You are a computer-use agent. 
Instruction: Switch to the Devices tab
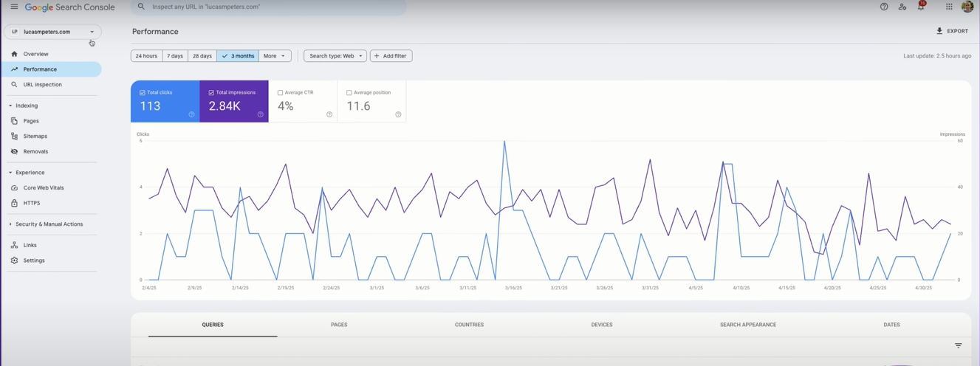tap(602, 325)
